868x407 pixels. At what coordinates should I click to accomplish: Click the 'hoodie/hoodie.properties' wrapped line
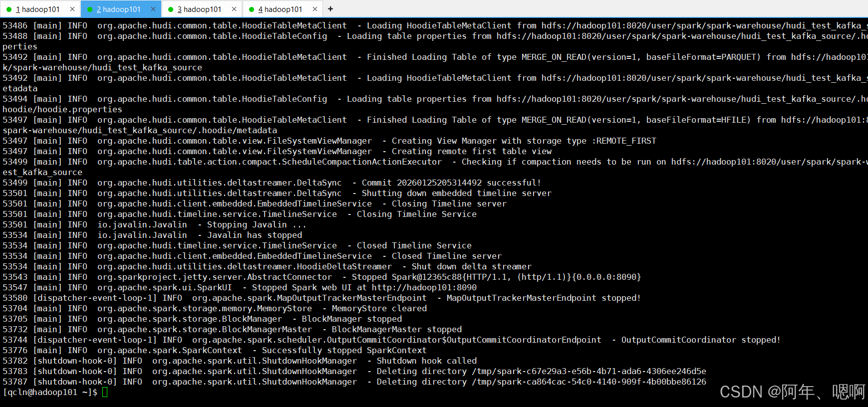pos(62,109)
